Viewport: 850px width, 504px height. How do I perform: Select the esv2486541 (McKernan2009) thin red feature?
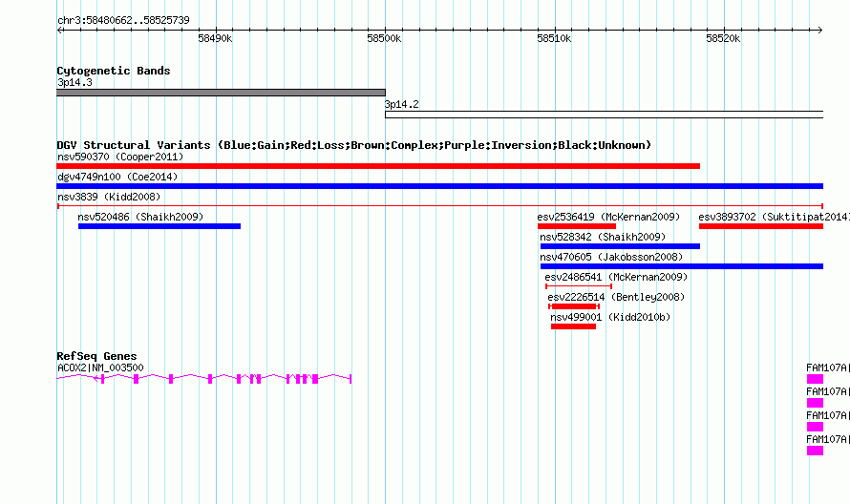pyautogui.click(x=579, y=286)
